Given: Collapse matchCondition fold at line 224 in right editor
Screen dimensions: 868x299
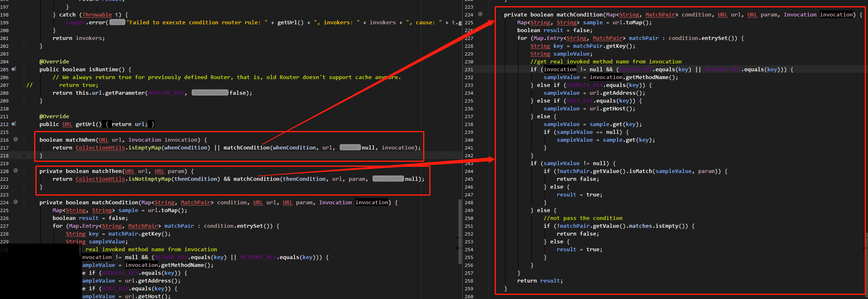Looking at the screenshot, I should click(488, 15).
